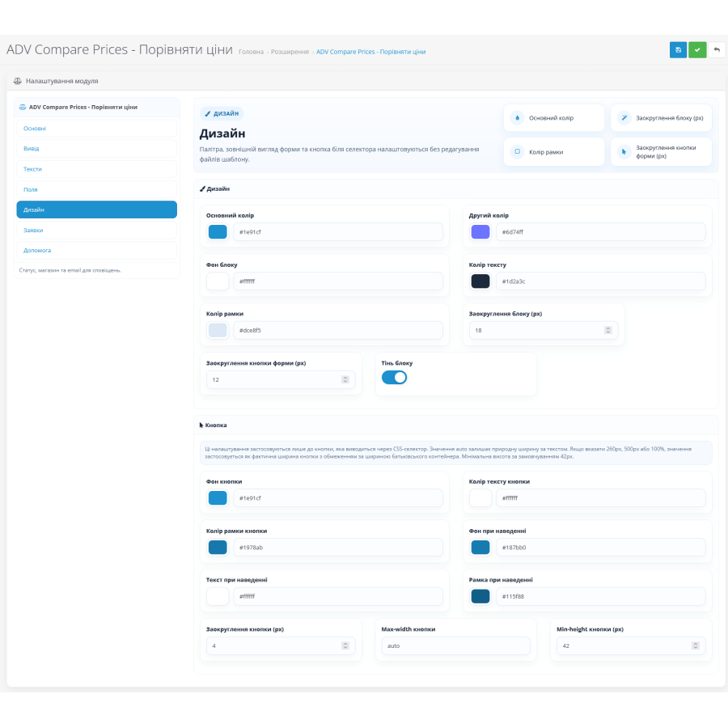Click the Колір тексту кнопки hex field
The height and width of the screenshot is (728, 728).
pyautogui.click(x=601, y=497)
